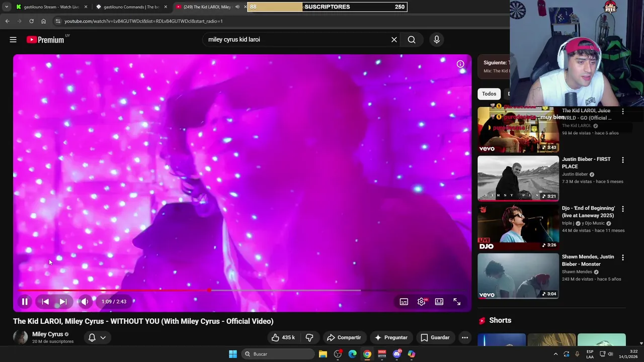Mute the tab via its speaker icon
Screen dimensions: 644x362
tap(237, 7)
